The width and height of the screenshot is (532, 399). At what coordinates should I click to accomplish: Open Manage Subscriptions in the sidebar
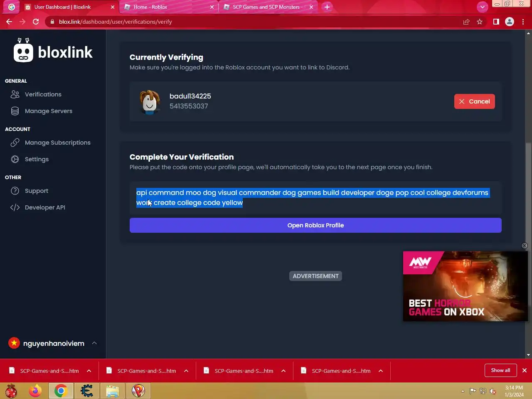(x=57, y=143)
